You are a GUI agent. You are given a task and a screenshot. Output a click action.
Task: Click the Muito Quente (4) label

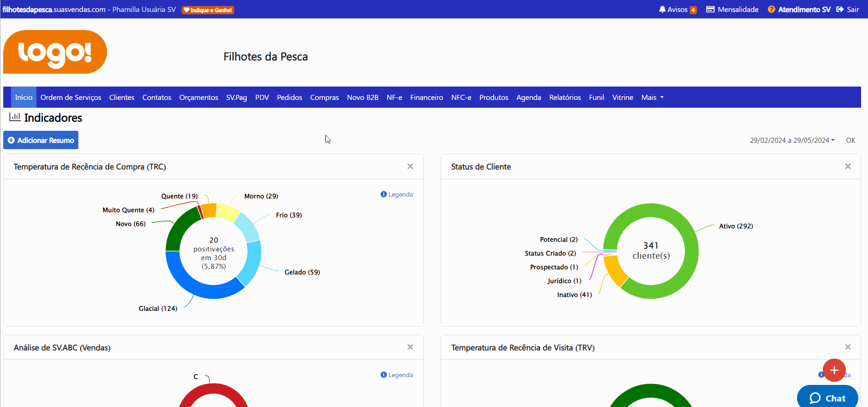pos(128,210)
